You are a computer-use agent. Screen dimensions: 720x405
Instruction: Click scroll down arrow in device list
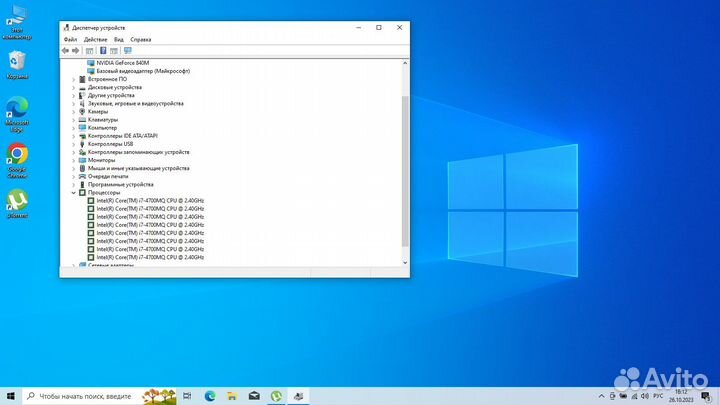coord(405,263)
